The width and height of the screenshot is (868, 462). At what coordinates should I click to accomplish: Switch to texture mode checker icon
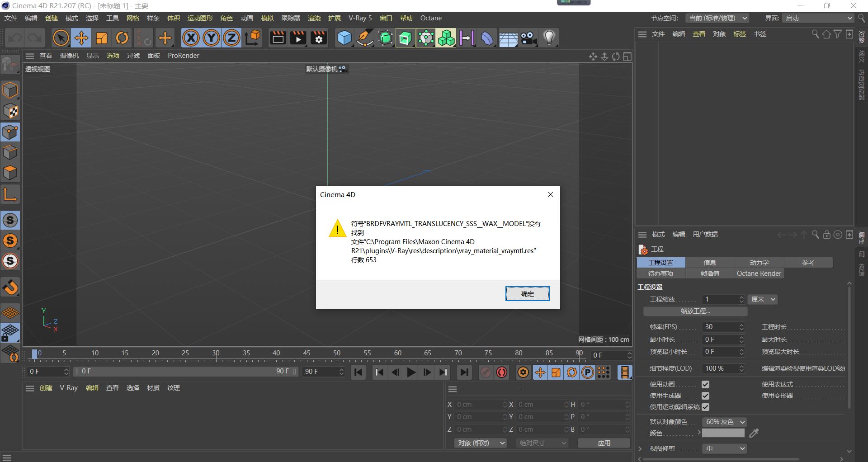click(10, 111)
